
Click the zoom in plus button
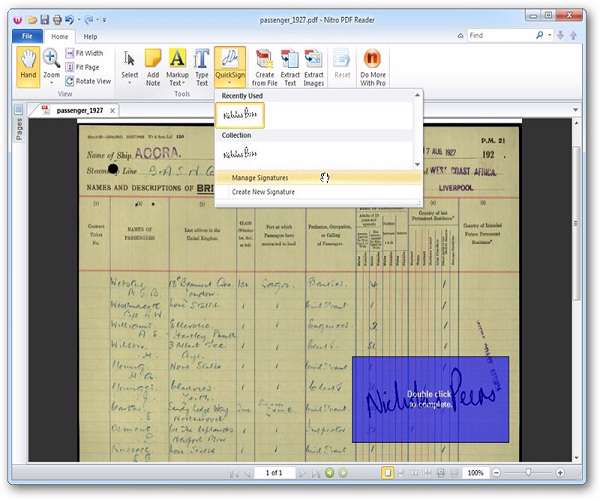point(560,473)
